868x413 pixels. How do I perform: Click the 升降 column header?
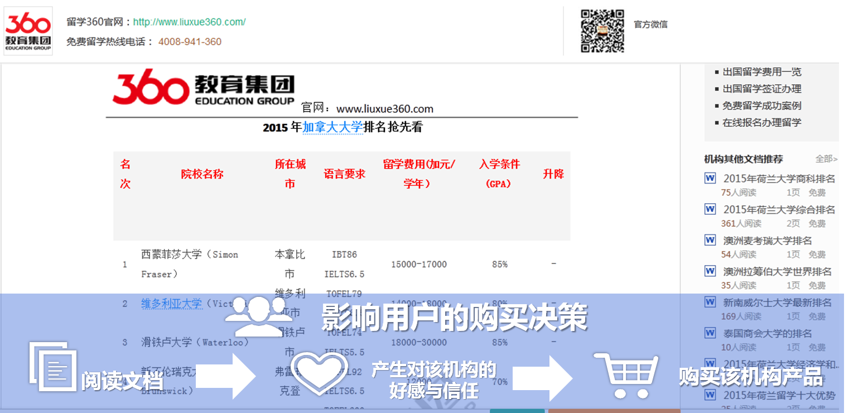tap(553, 174)
